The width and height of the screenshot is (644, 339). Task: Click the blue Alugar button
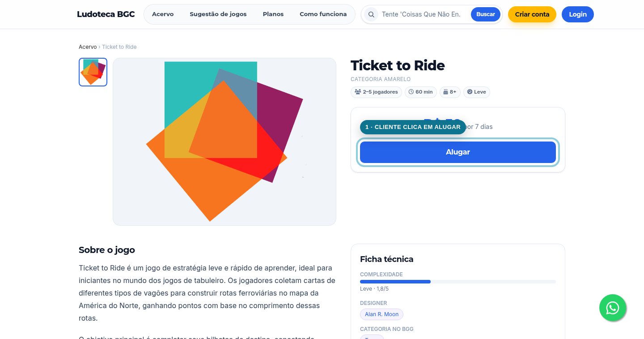(x=458, y=152)
